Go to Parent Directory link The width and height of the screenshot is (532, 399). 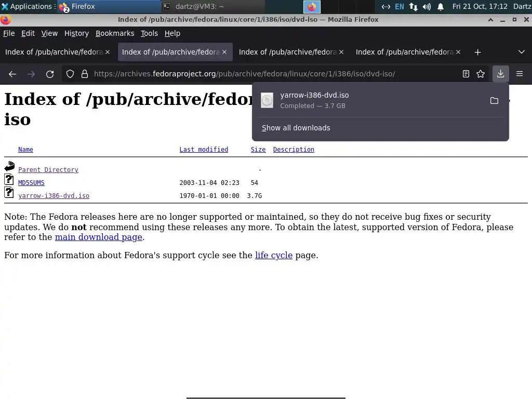(48, 170)
